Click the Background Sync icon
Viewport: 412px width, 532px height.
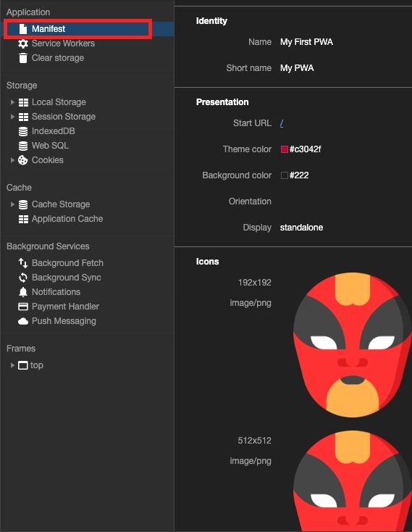23,278
